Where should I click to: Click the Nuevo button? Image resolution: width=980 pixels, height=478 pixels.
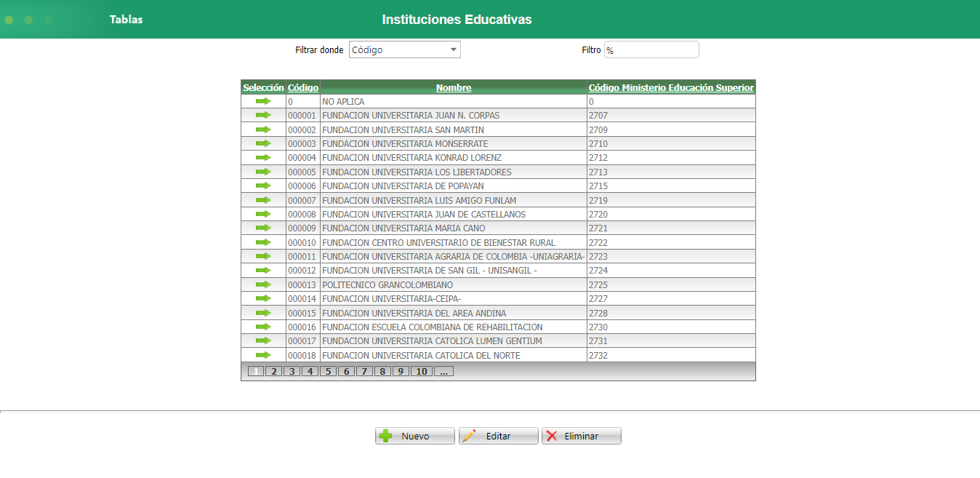[x=415, y=436]
